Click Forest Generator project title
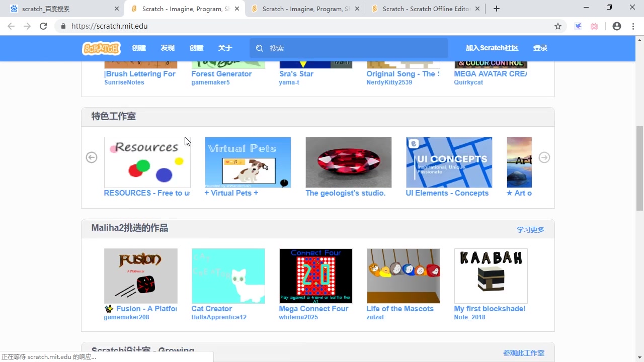The width and height of the screenshot is (644, 362). [221, 74]
